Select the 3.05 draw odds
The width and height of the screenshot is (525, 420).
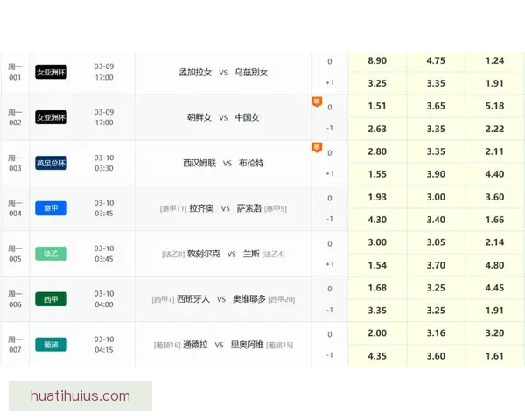tap(436, 242)
